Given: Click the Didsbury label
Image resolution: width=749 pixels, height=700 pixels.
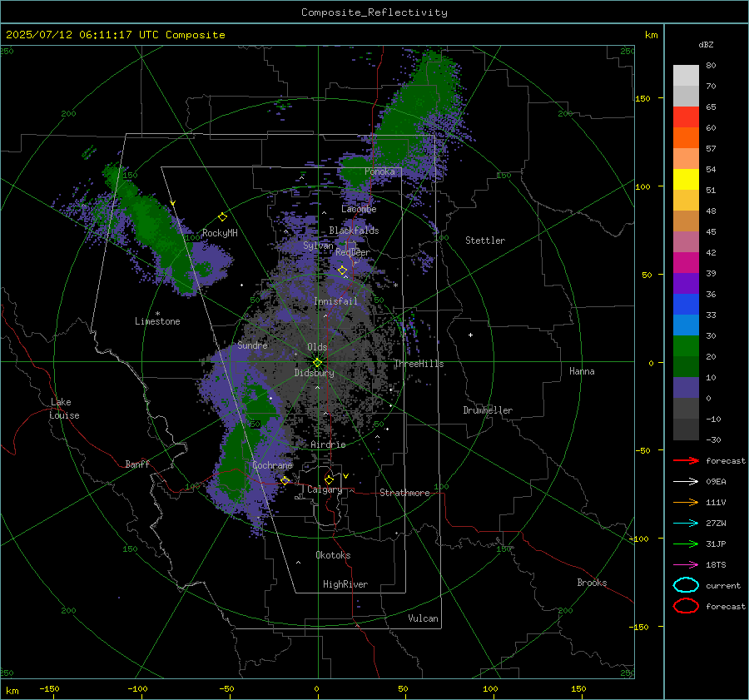Looking at the screenshot, I should click(x=314, y=373).
